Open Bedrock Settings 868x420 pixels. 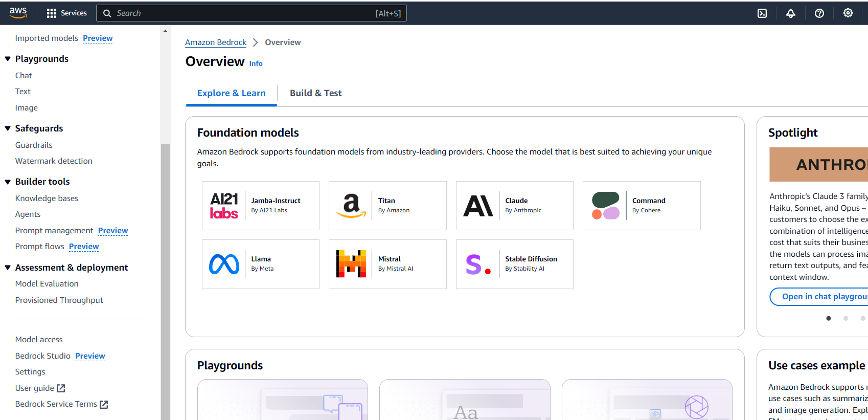tap(30, 372)
